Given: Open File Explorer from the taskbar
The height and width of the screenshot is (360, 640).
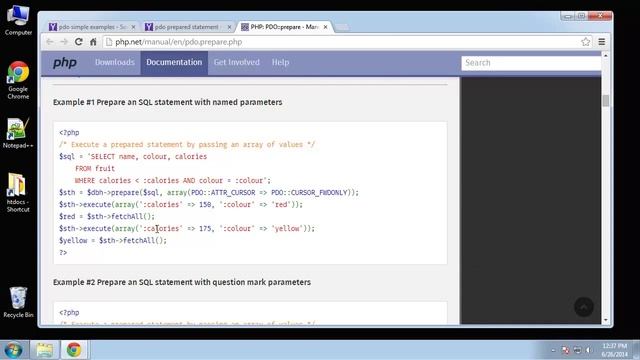Looking at the screenshot, I should point(45,350).
